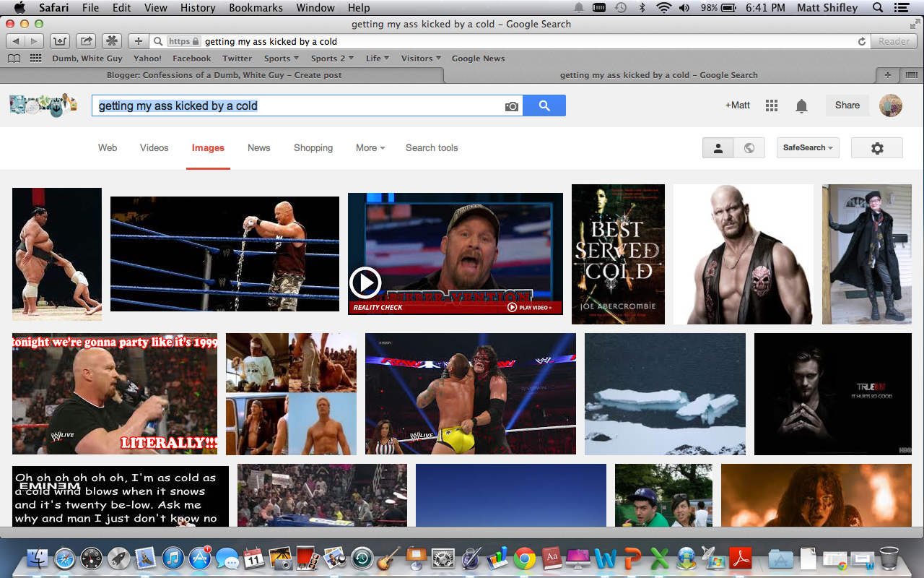Open Finder from the Dock
924x578 pixels.
[37, 558]
